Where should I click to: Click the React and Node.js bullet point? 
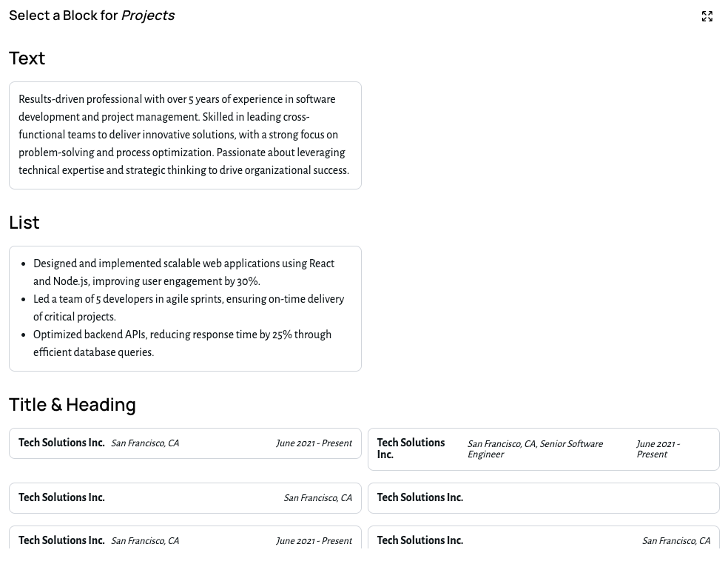184,272
